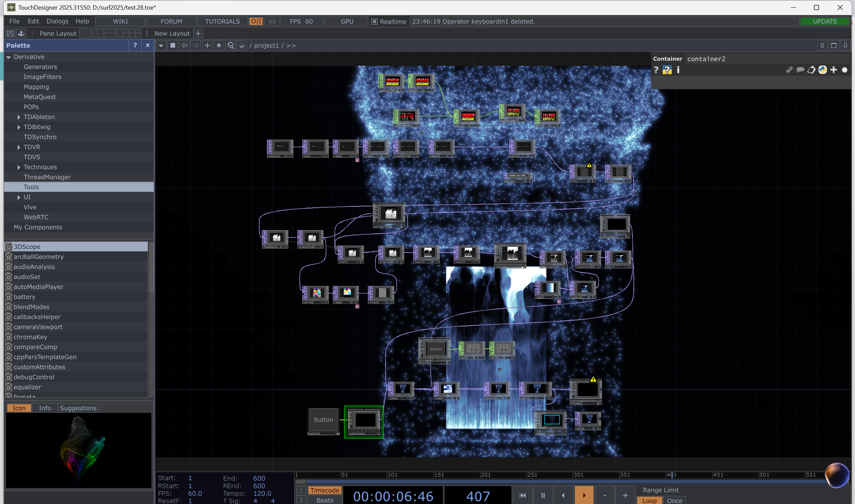Click the green UPDATE button

825,21
